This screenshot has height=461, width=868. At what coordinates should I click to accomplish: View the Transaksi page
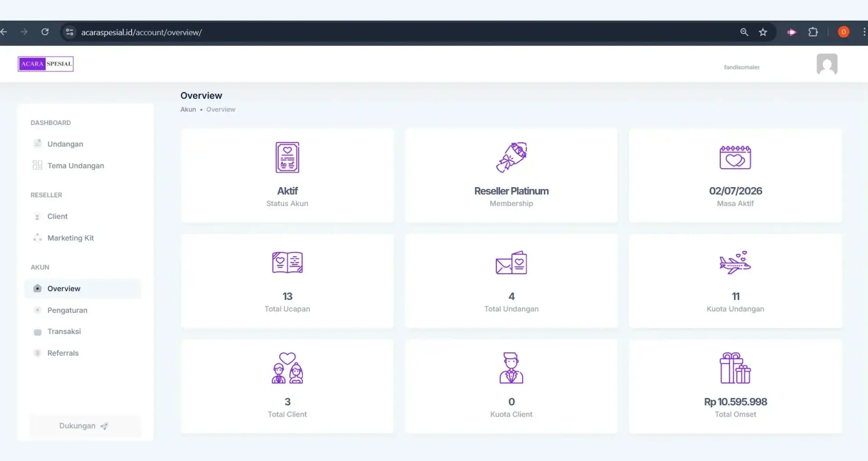pos(64,331)
